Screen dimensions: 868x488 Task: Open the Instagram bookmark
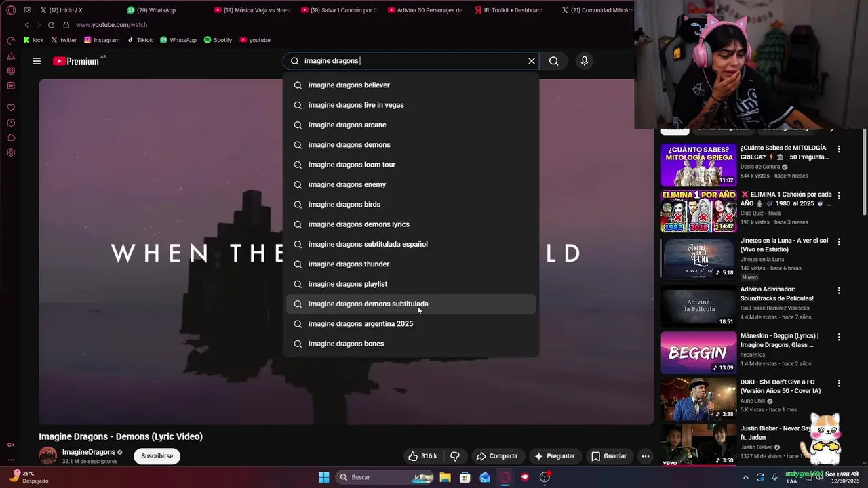[102, 40]
